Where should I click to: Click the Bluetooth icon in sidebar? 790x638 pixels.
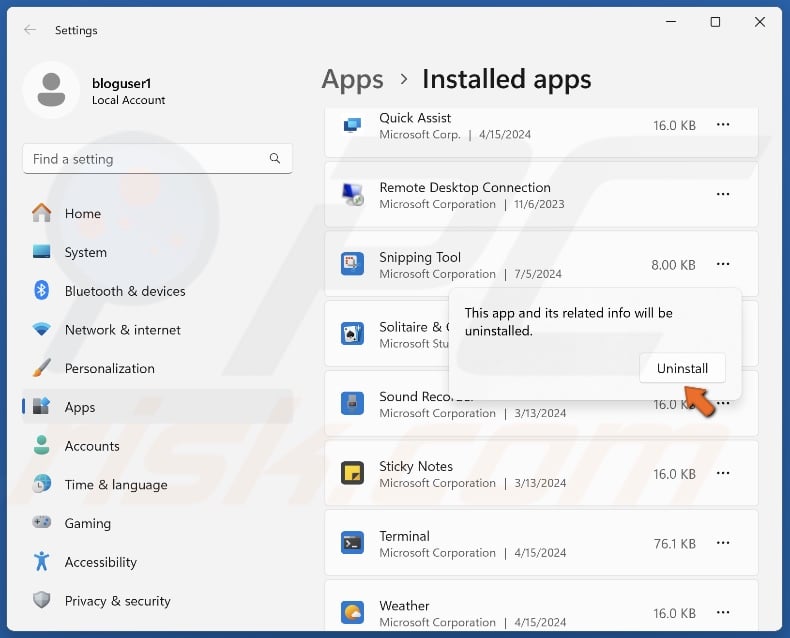coord(41,290)
